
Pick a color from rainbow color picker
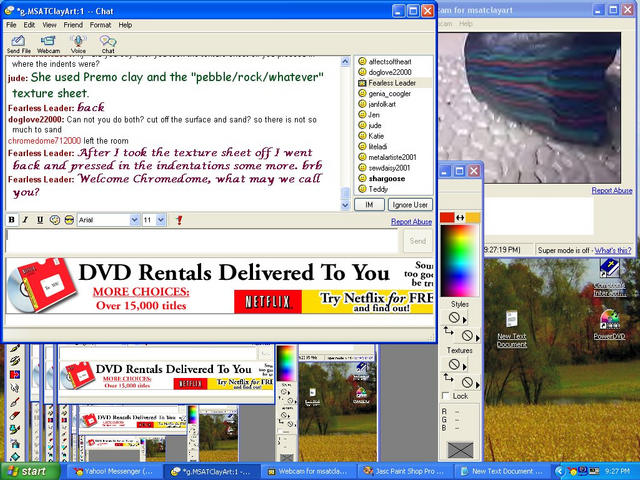coord(459,260)
